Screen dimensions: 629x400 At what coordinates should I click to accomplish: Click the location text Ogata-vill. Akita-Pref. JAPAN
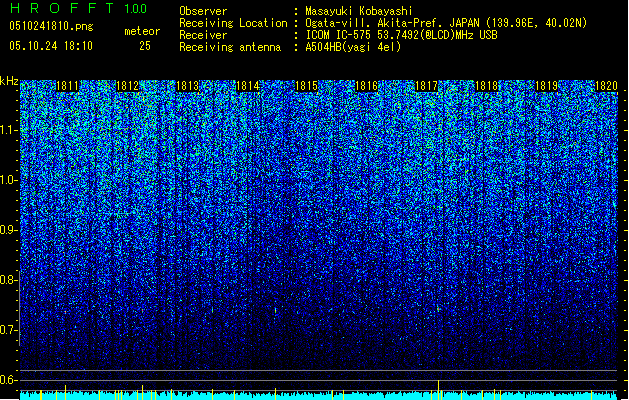pos(392,23)
